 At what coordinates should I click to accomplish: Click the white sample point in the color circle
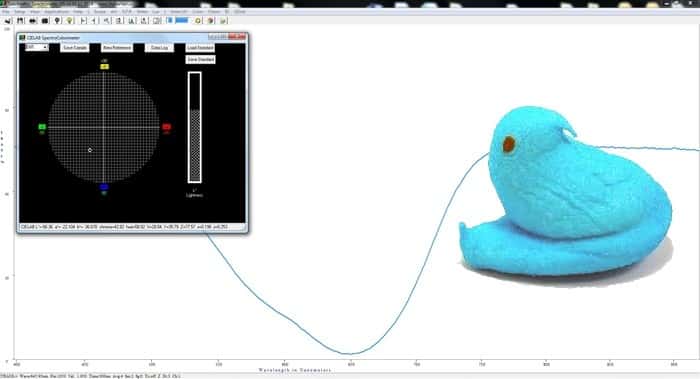pyautogui.click(x=90, y=150)
